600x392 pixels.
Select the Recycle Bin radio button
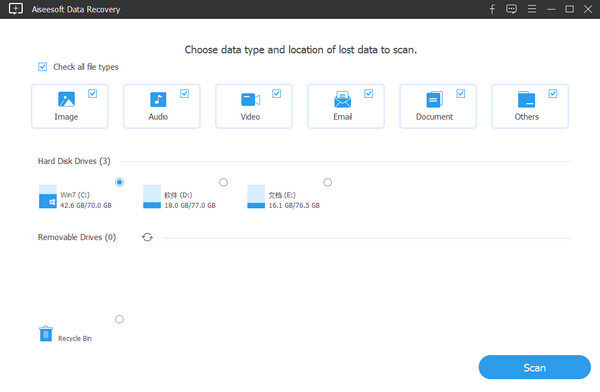tap(119, 319)
